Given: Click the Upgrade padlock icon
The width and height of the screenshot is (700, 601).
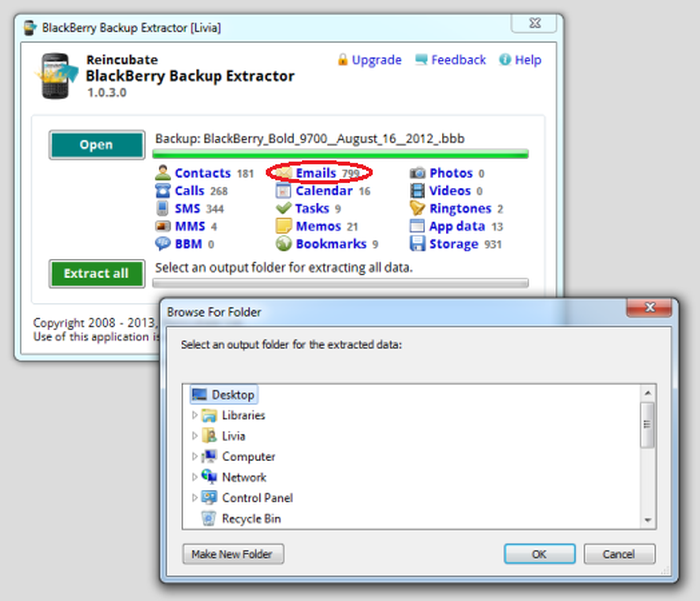Looking at the screenshot, I should (x=342, y=59).
